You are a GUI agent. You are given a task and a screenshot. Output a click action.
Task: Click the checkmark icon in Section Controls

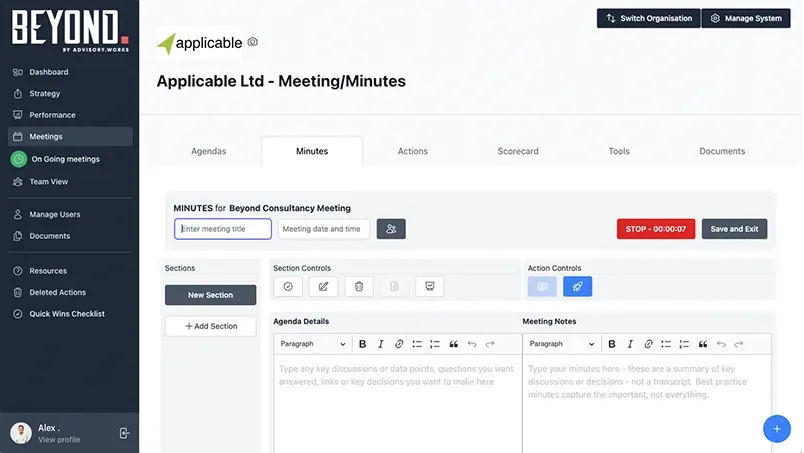click(x=288, y=286)
